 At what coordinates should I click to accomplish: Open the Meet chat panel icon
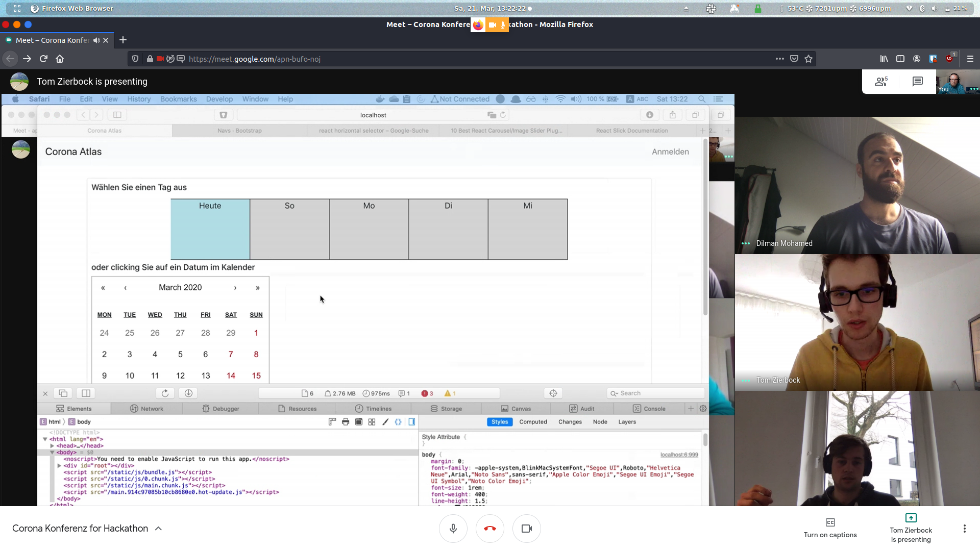tap(917, 82)
